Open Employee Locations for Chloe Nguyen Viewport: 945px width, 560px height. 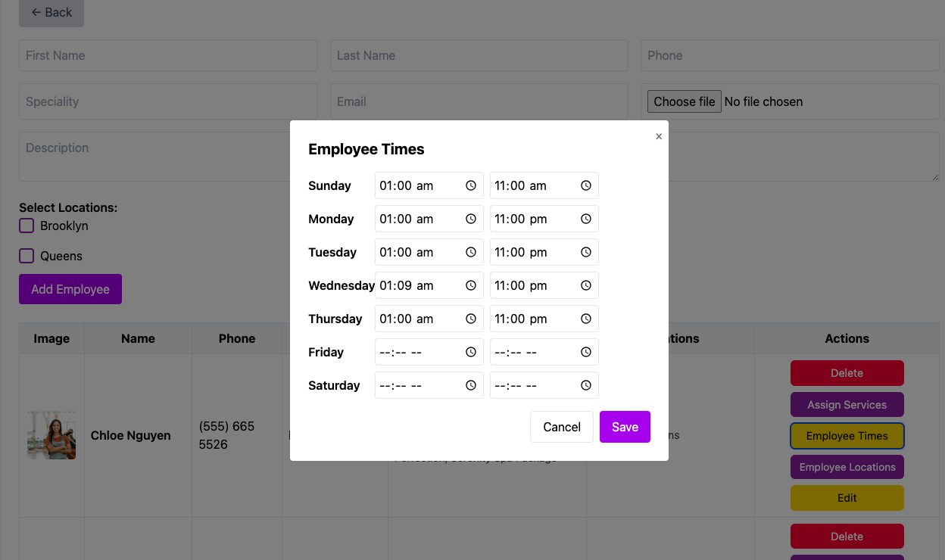(x=847, y=467)
